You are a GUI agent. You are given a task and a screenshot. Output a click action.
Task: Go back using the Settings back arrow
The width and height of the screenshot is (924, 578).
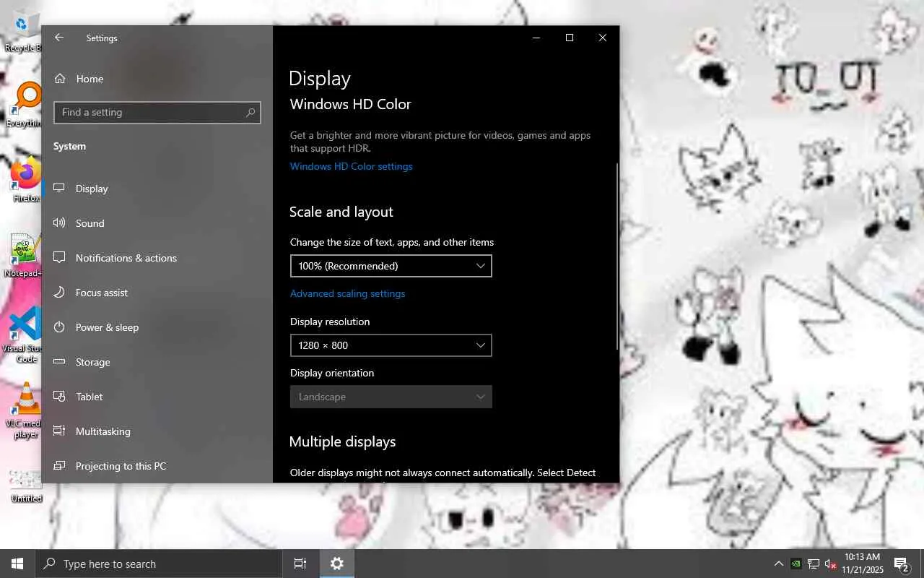tap(59, 38)
